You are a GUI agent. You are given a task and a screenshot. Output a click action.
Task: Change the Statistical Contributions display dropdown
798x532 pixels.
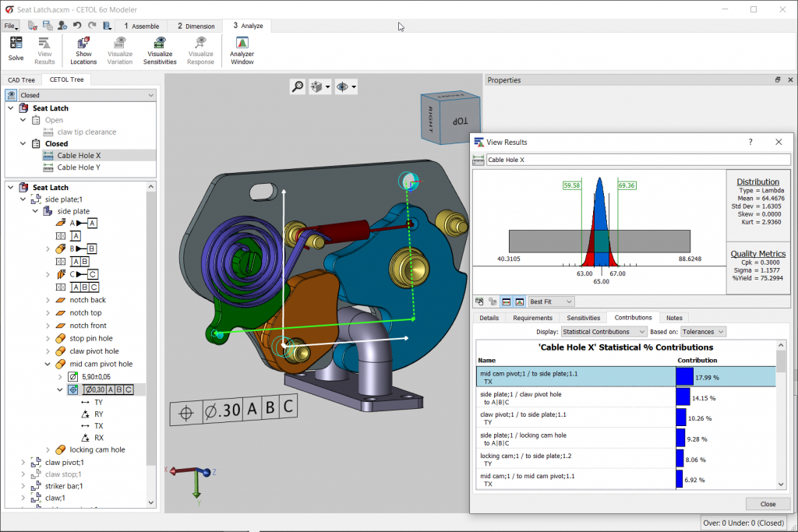[x=602, y=331]
